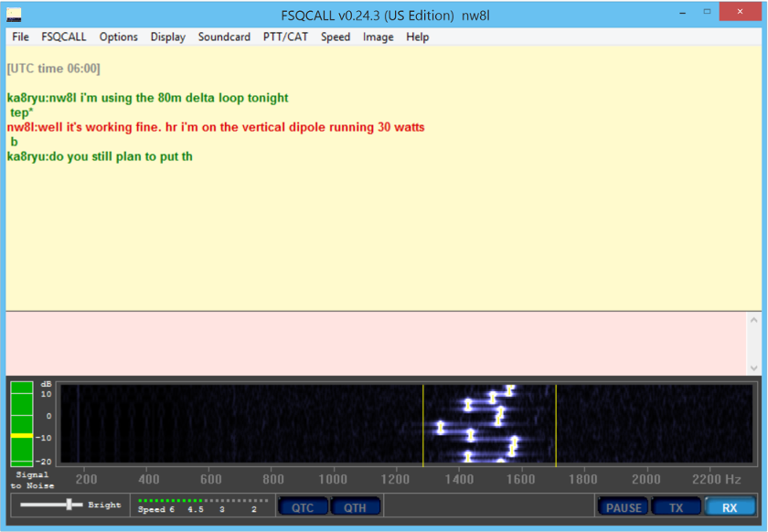Open the Options menu
The height and width of the screenshot is (532, 768).
click(x=119, y=37)
